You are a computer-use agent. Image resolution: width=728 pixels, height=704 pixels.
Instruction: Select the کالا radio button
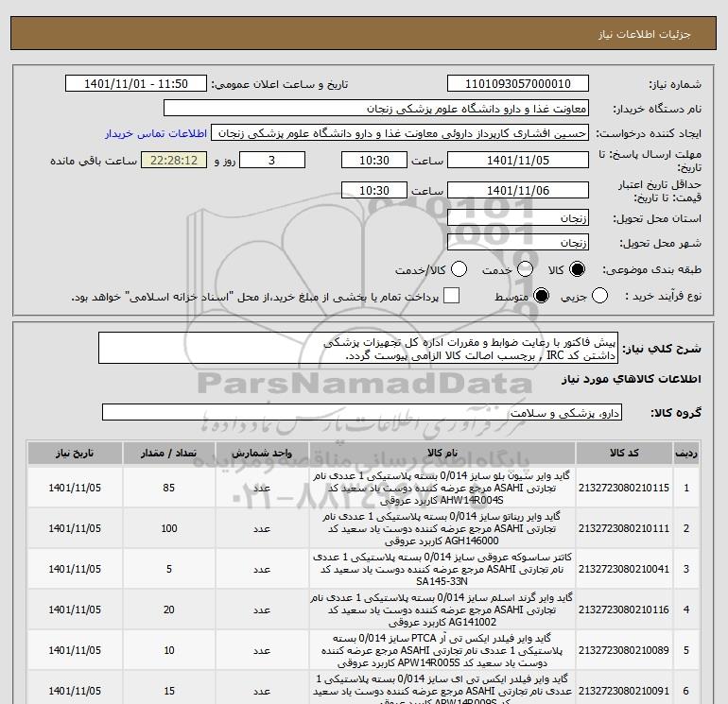tap(577, 269)
